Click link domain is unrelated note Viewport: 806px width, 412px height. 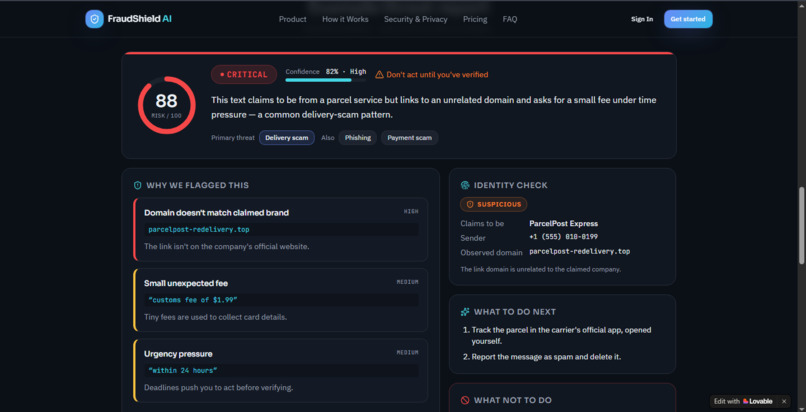541,269
